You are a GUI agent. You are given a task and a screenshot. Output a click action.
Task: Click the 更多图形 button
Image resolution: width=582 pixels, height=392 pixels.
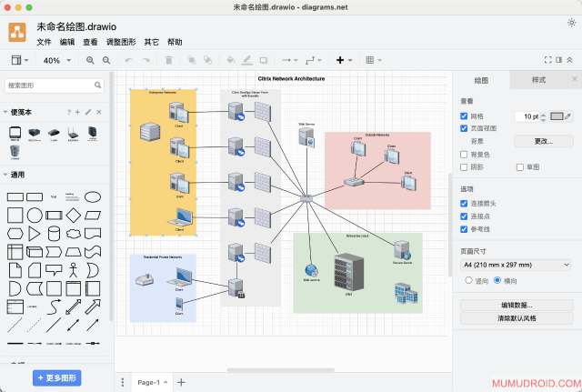click(x=56, y=377)
